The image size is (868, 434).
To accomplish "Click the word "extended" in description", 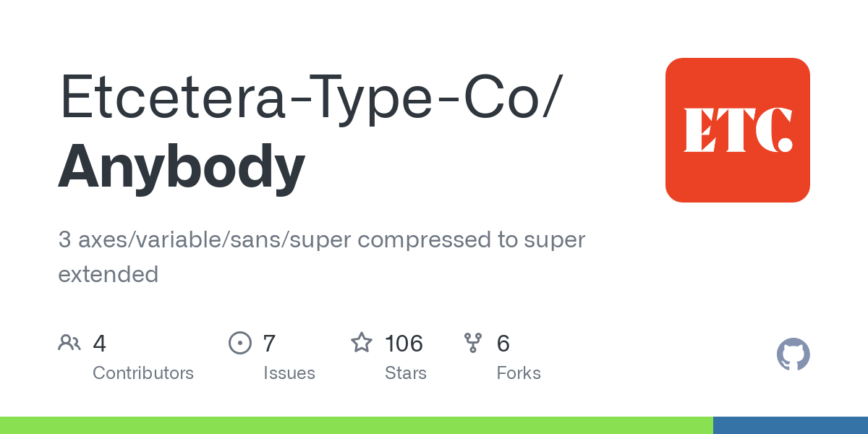I will coord(109,275).
